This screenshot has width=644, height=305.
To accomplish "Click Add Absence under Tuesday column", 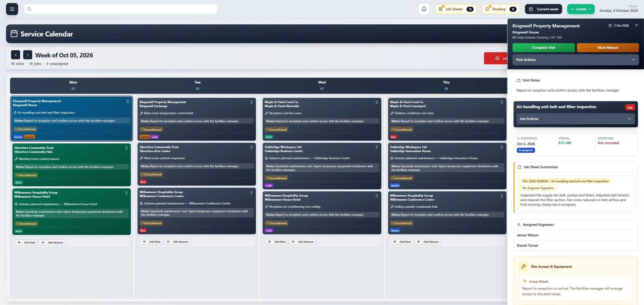I will [177, 242].
